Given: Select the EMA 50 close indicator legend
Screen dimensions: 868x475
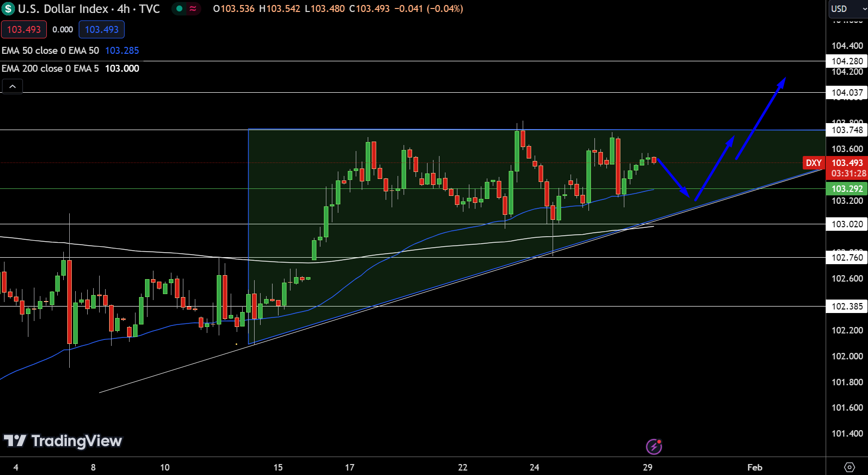Looking at the screenshot, I should (x=50, y=50).
